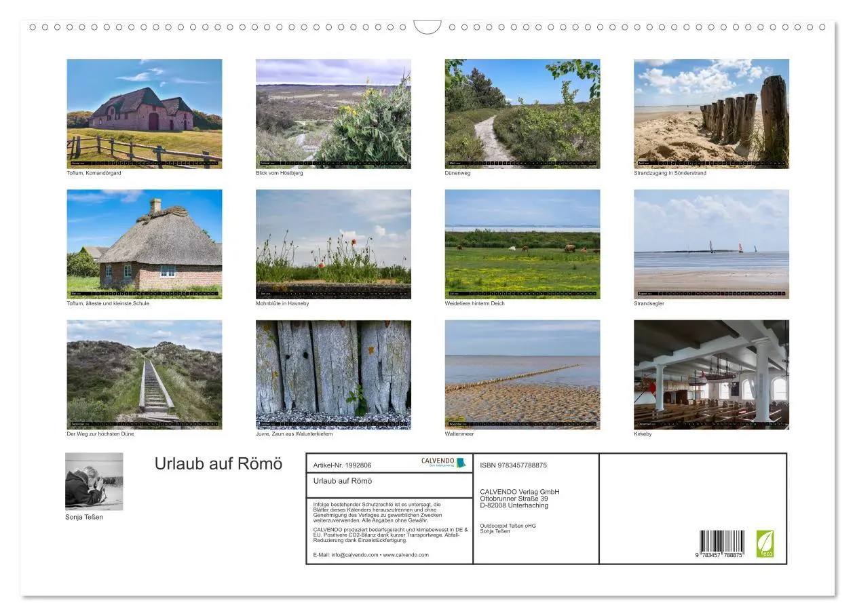
Task: Click the caption 'Kirkeby'
Action: pos(643,434)
